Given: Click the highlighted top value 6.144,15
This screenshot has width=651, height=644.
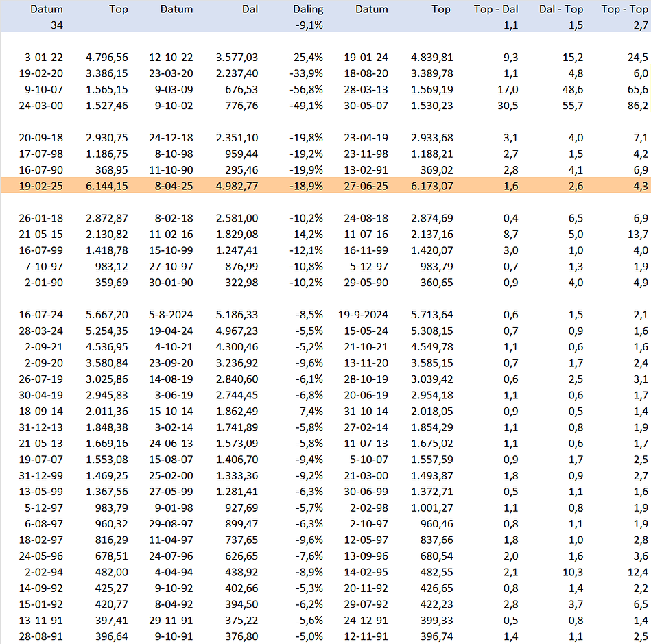Looking at the screenshot, I should point(107,186).
